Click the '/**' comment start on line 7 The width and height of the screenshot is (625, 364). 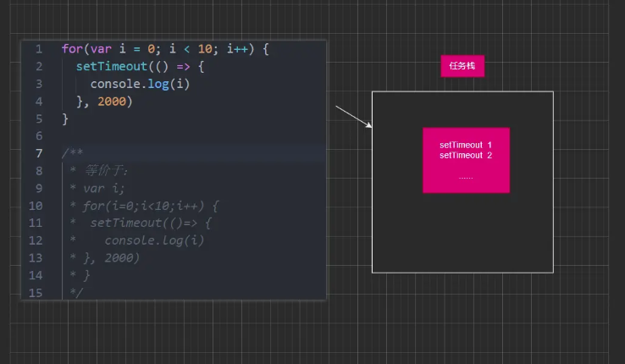[72, 153]
